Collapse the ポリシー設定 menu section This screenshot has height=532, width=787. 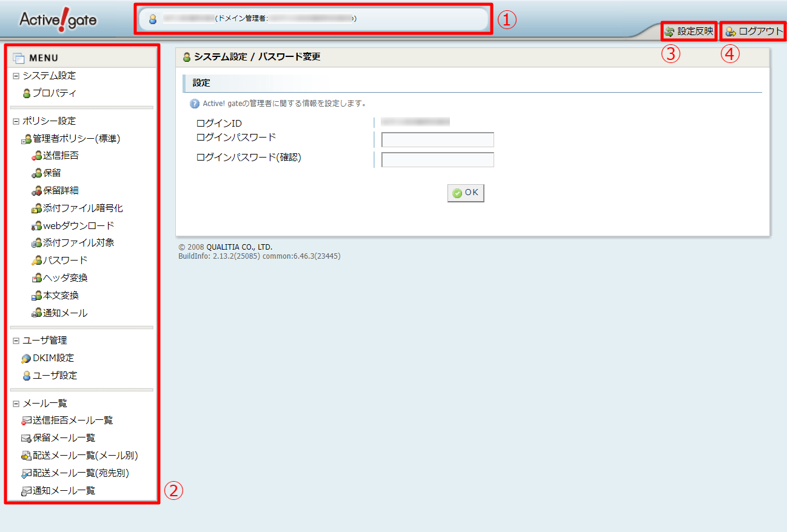[x=16, y=121]
